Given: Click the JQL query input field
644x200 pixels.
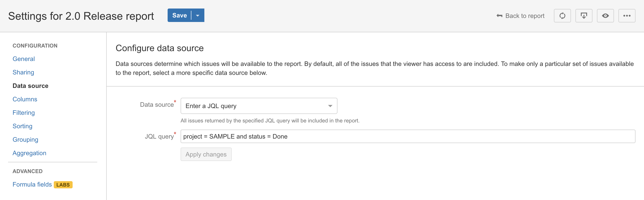Looking at the screenshot, I should (x=408, y=136).
